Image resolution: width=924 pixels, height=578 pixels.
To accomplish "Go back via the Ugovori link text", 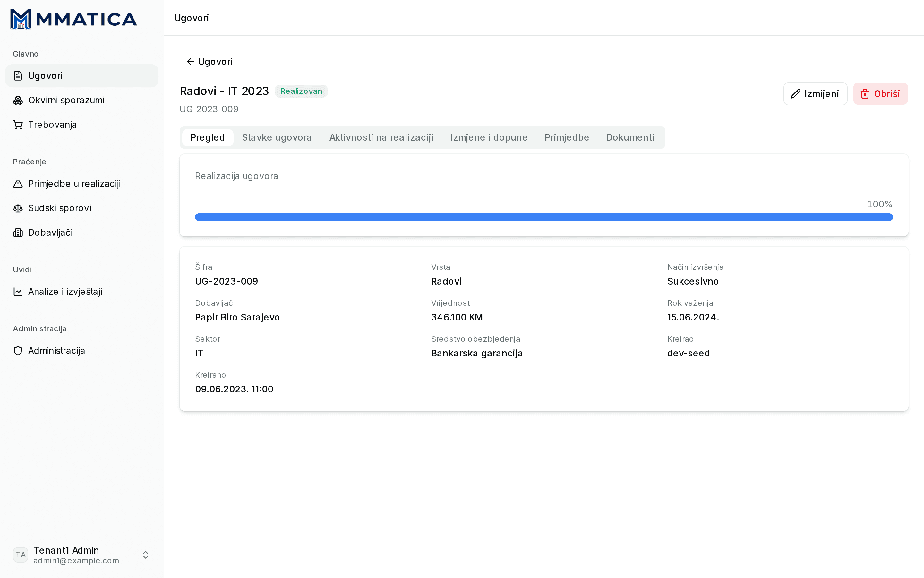I will 215,62.
